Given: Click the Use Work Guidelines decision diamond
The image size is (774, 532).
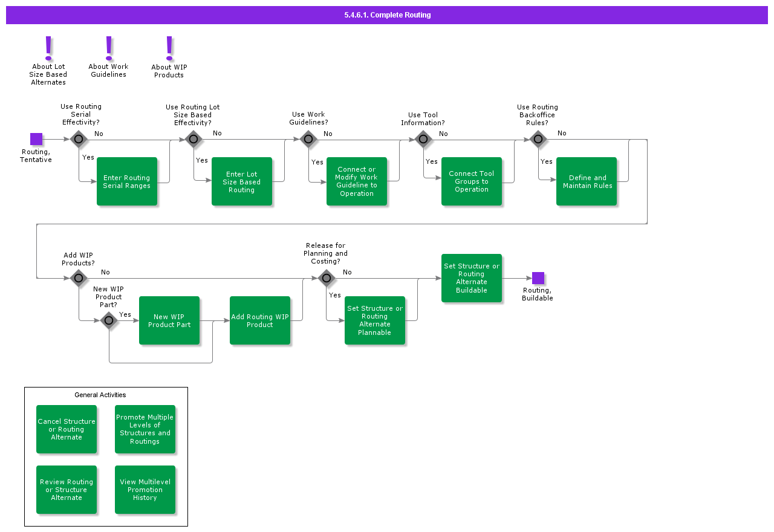Looking at the screenshot, I should pyautogui.click(x=308, y=139).
